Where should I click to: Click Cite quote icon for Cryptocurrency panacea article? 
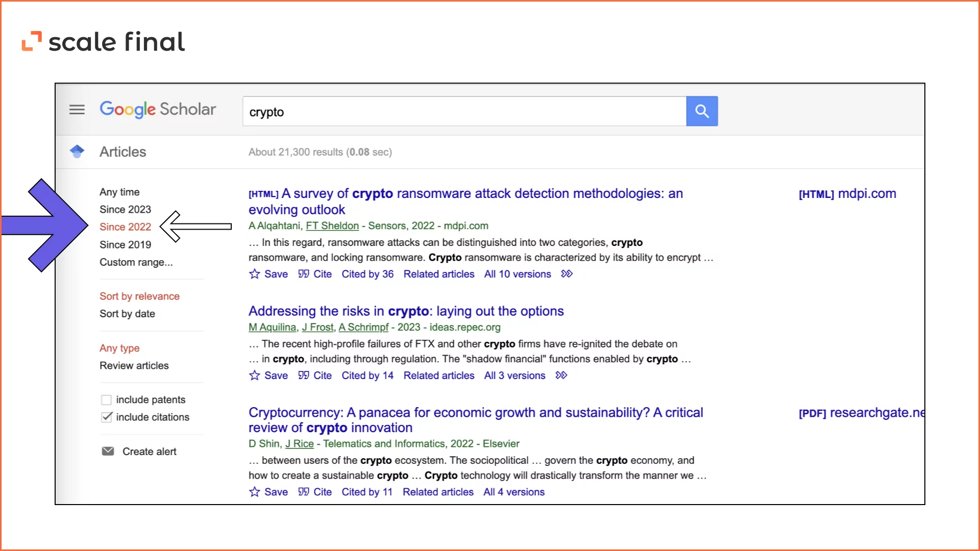(304, 492)
